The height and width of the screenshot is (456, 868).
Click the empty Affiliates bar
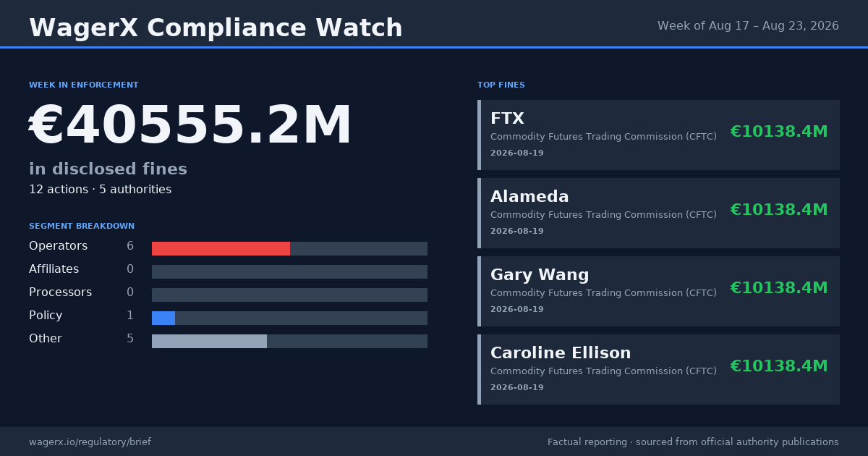[x=289, y=271]
